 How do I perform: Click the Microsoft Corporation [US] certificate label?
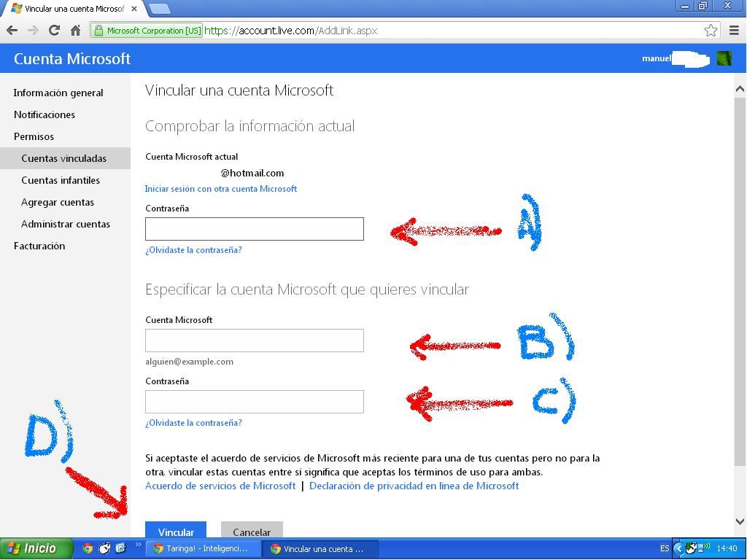point(154,31)
